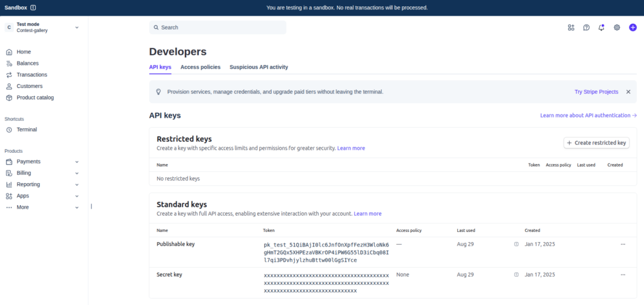
Task: Open Balances in the sidebar
Action: (x=28, y=64)
